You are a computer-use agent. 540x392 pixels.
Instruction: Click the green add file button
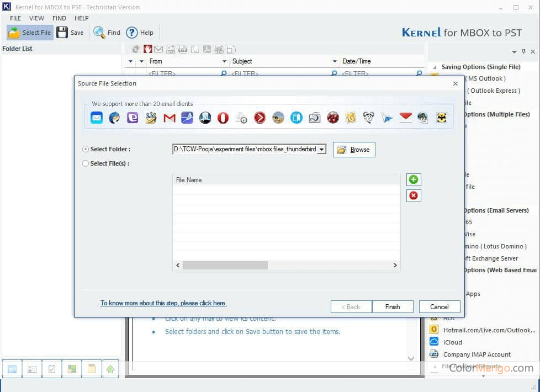coord(414,179)
